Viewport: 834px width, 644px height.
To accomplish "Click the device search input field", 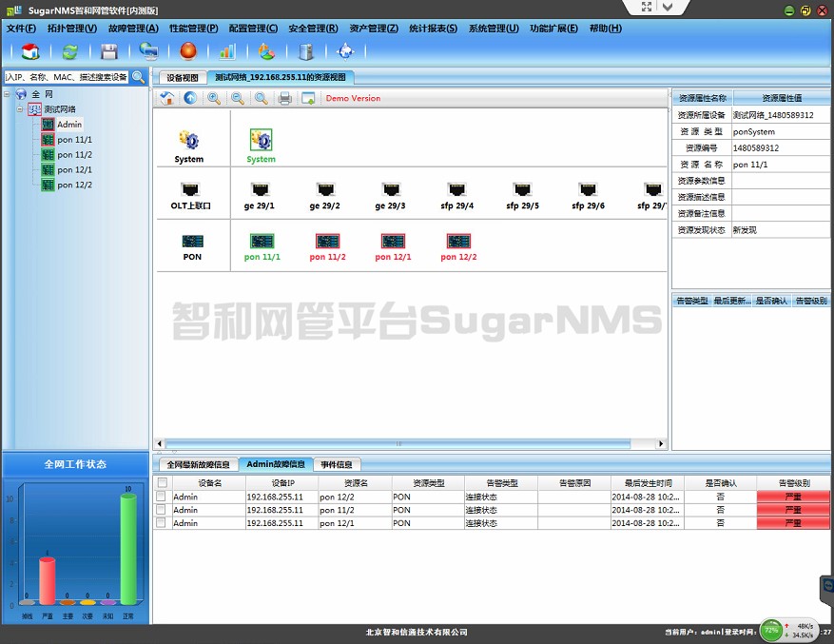I will pos(67,77).
